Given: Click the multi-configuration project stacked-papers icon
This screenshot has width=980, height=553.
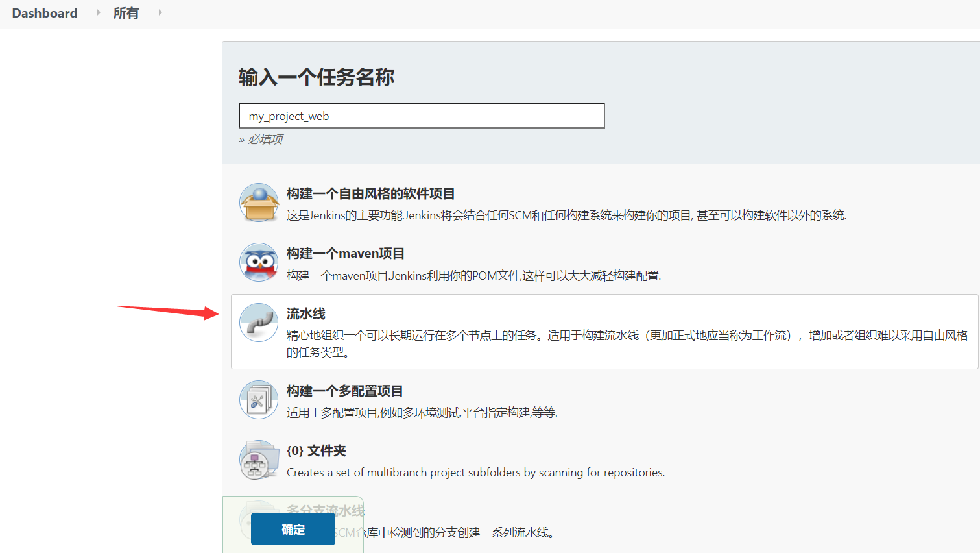Looking at the screenshot, I should coord(259,399).
